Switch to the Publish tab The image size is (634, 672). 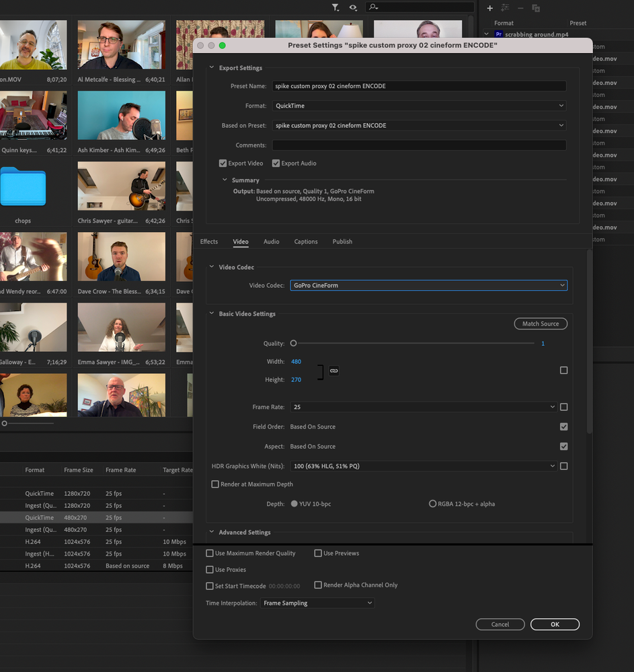tap(342, 241)
